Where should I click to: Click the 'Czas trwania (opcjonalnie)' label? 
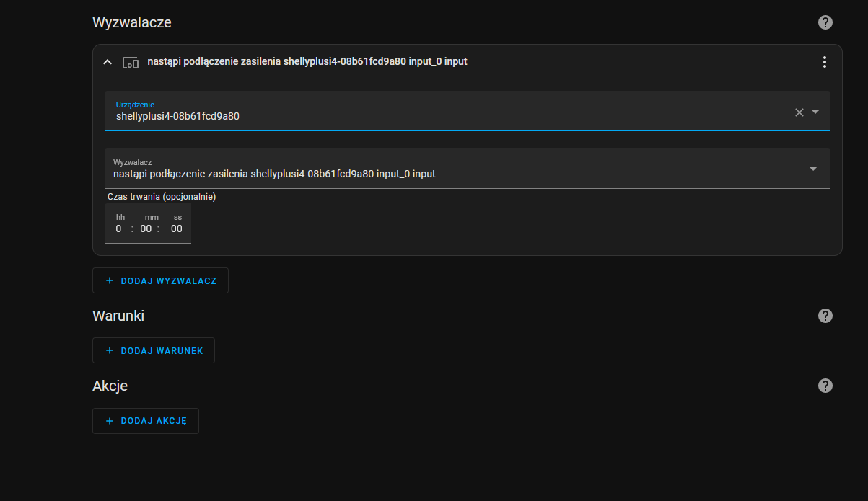162,196
